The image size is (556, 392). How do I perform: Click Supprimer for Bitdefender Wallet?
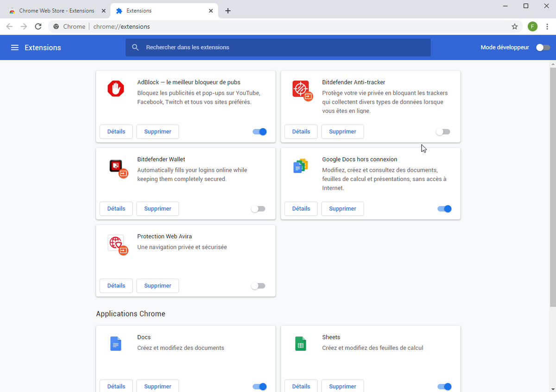(x=158, y=209)
